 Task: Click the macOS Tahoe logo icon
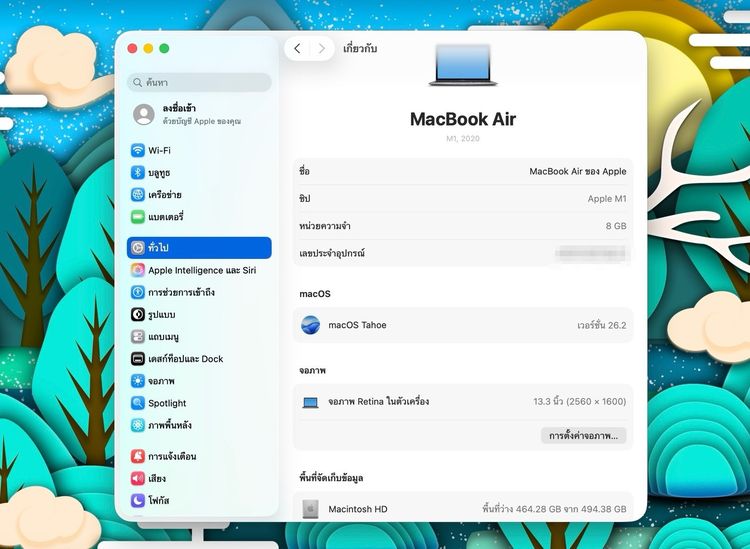[x=310, y=325]
